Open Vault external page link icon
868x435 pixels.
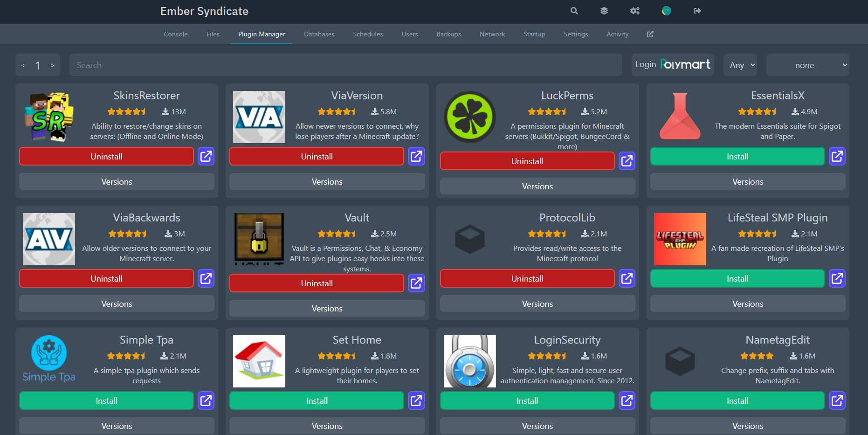coord(416,283)
